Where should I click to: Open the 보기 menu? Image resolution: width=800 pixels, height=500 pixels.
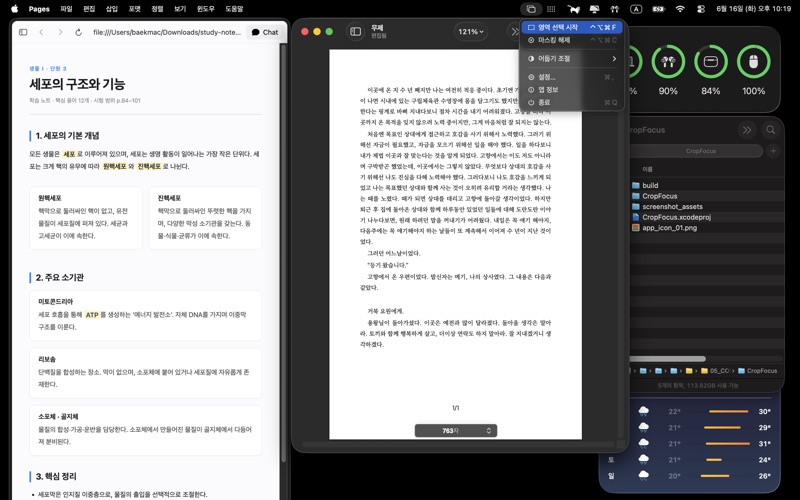point(180,9)
